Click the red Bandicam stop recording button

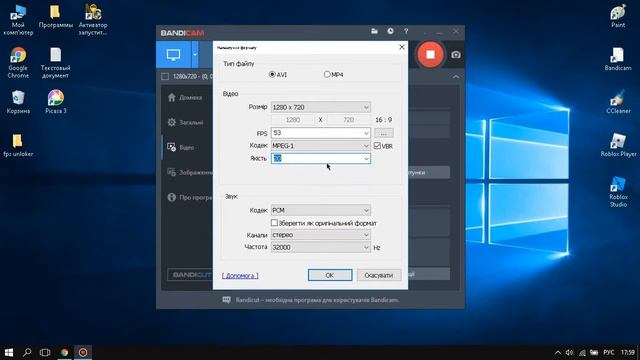pos(430,54)
